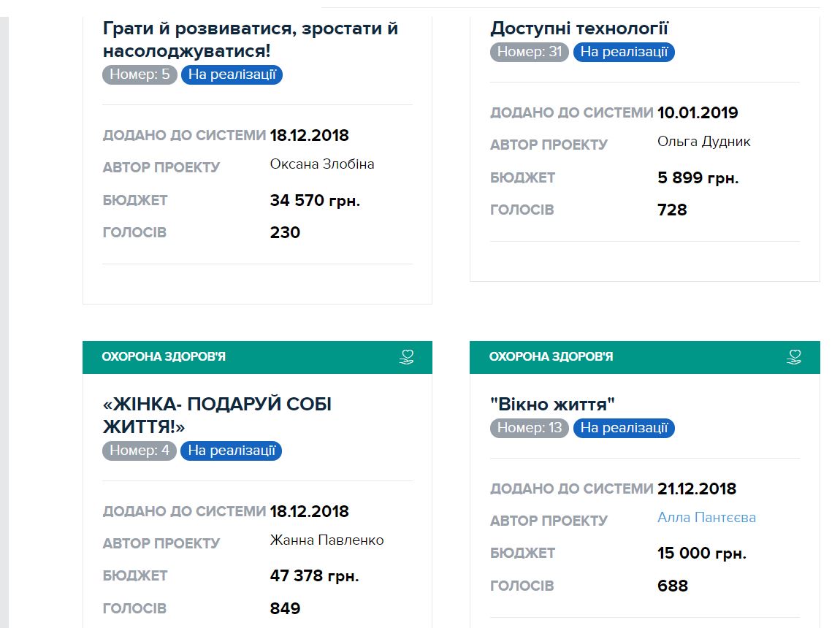Click "ОХОРОНА ЗДОРОВ'Я" header label above "Вікно життя"
This screenshot has width=840, height=628.
click(551, 357)
